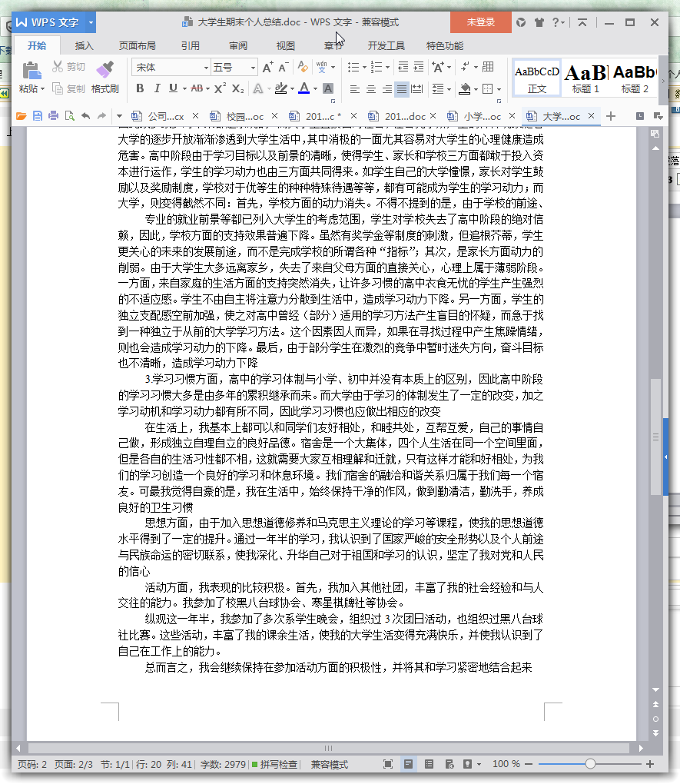Viewport: 680px width, 784px height.
Task: Click the redo arrow icon
Action: coord(101,116)
